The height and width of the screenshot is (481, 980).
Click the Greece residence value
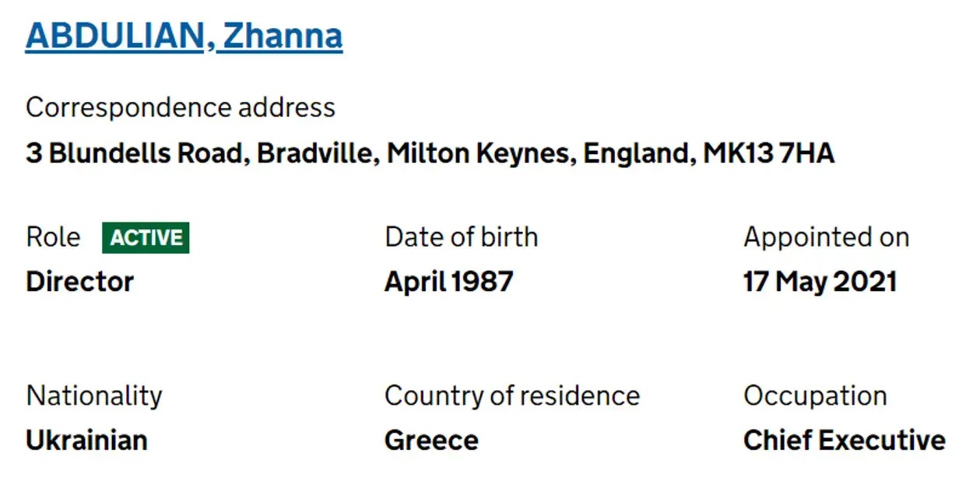[431, 441]
